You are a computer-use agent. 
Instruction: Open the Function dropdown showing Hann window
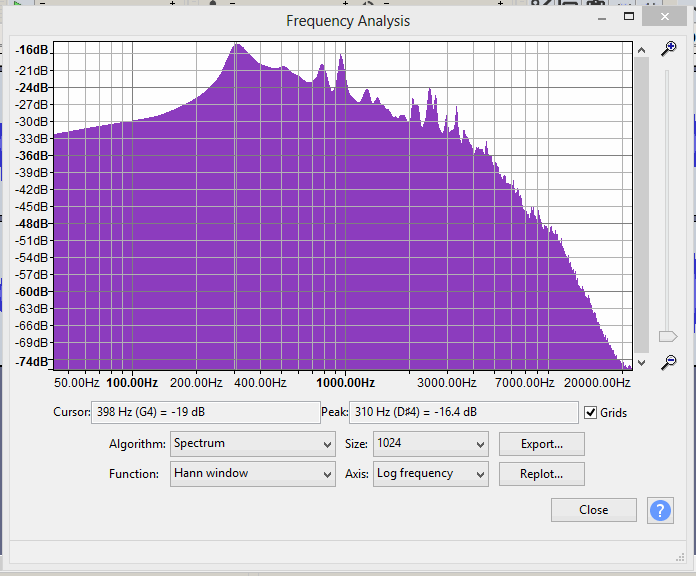(x=253, y=474)
